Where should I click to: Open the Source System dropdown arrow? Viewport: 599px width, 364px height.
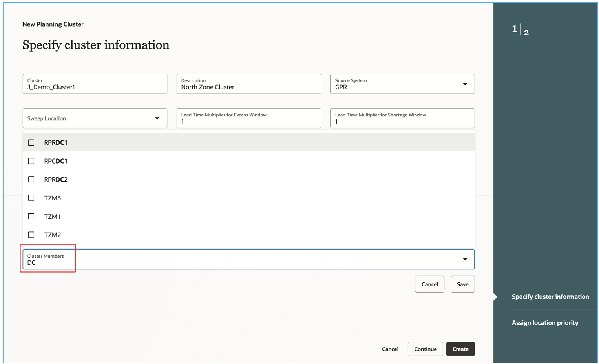click(x=465, y=84)
